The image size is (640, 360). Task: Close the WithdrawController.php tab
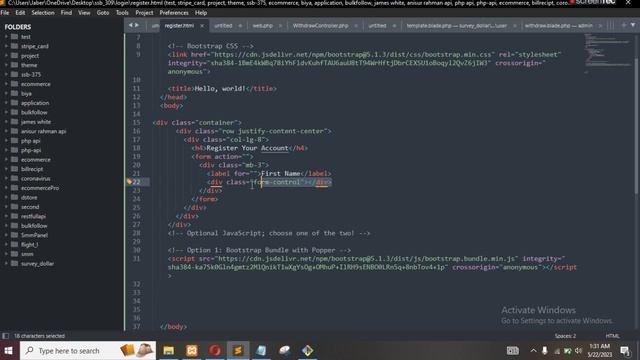click(x=356, y=26)
